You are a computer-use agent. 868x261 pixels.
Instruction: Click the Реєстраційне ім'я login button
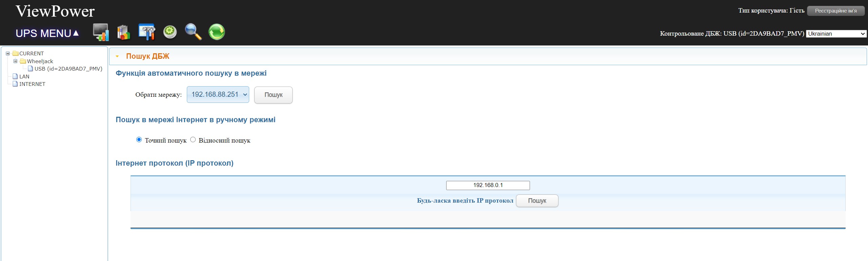(835, 11)
